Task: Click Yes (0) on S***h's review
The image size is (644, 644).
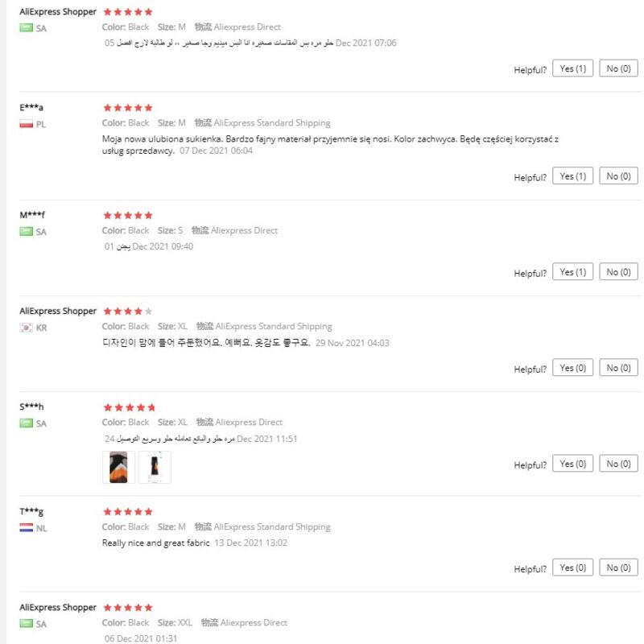Action: coord(572,464)
